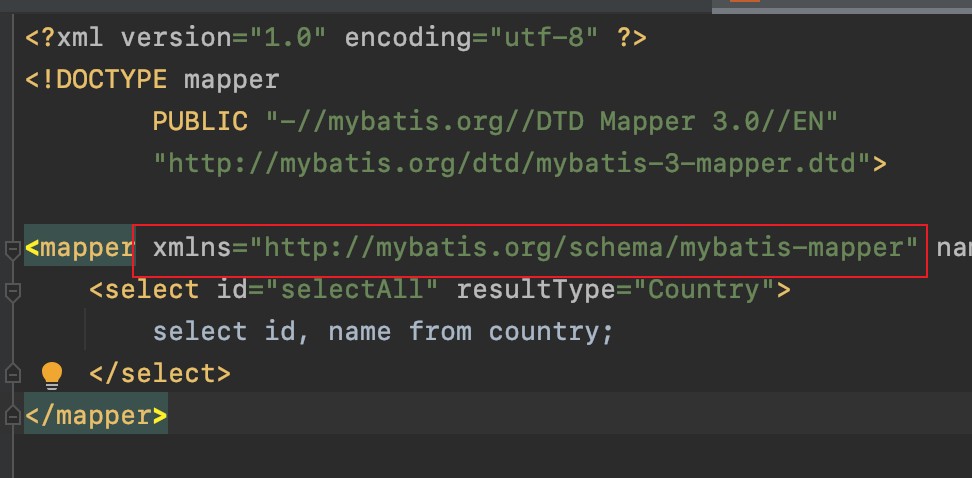Click the encoding utf-8 attribute

point(472,38)
